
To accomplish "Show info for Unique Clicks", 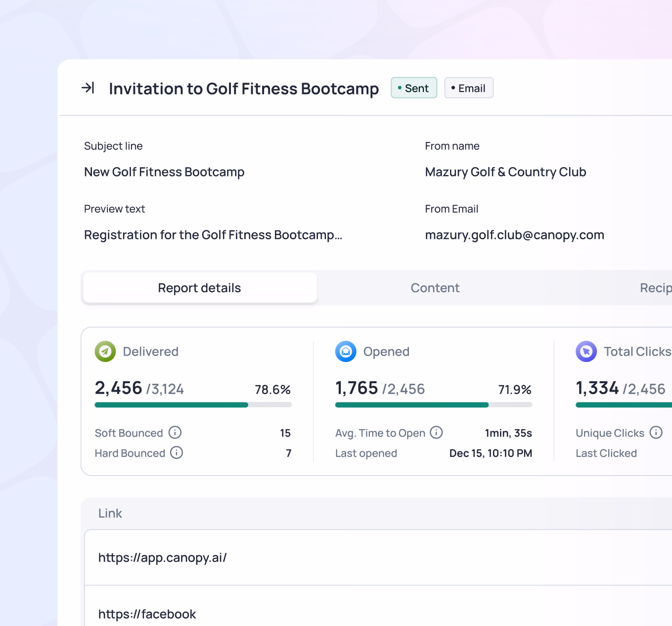I will pos(656,433).
